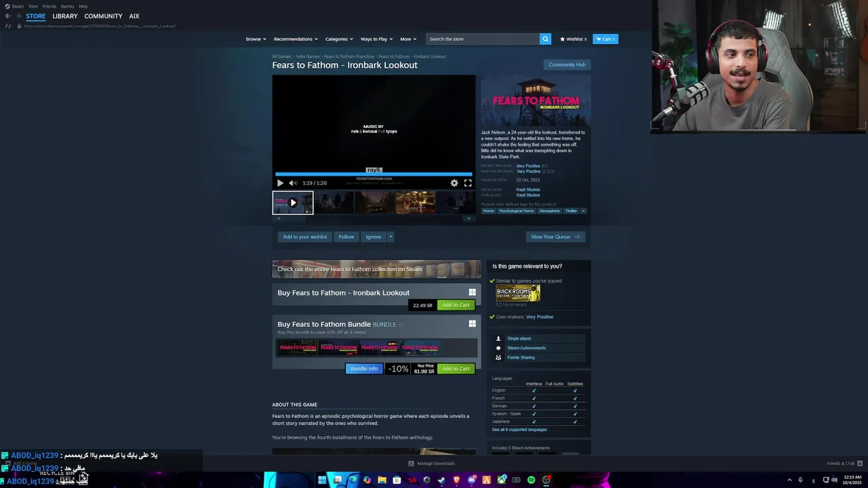
Task: Open Microsoft Edge from the taskbar
Action: [352, 480]
